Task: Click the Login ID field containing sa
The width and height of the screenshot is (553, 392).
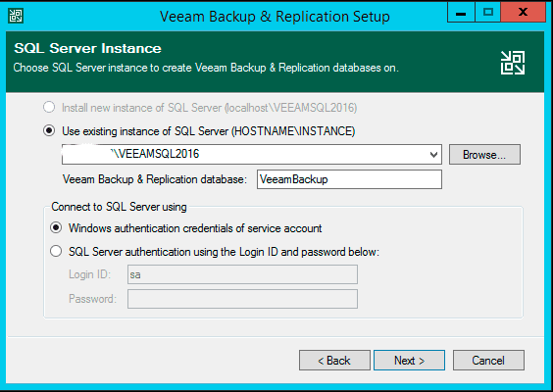Action: click(x=242, y=274)
